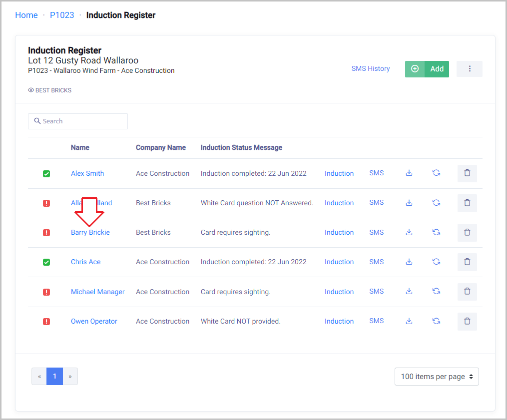This screenshot has height=420, width=507.
Task: Click download icon for Michael Manager
Action: [409, 292]
